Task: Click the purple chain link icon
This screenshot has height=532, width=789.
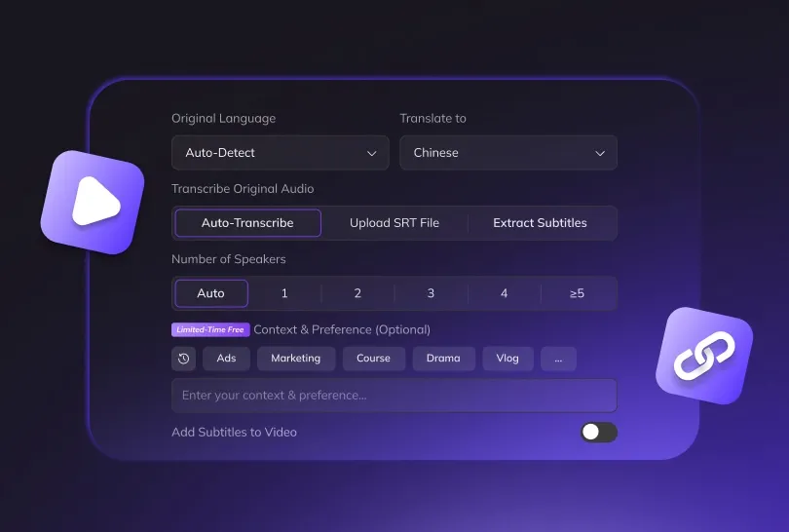Action: coord(704,356)
